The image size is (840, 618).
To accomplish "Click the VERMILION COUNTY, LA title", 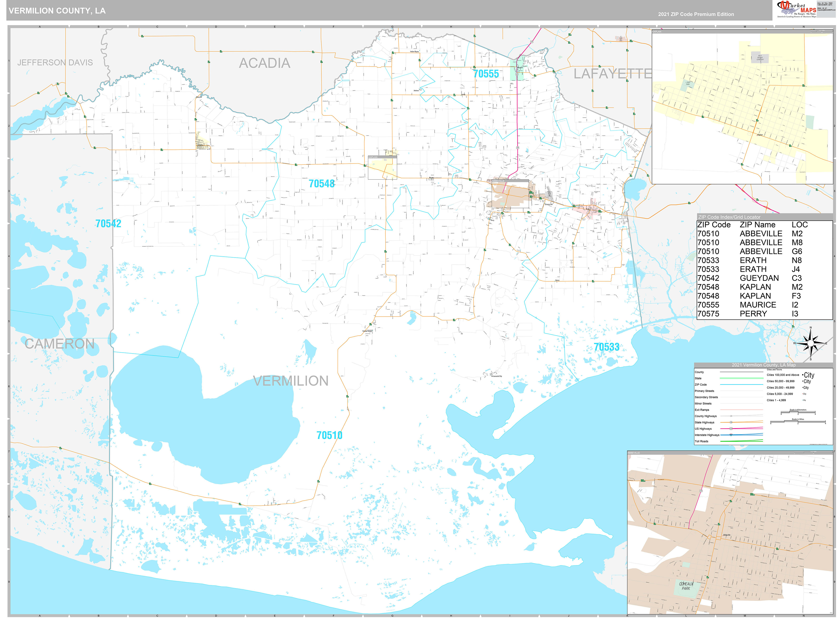I will [x=57, y=11].
